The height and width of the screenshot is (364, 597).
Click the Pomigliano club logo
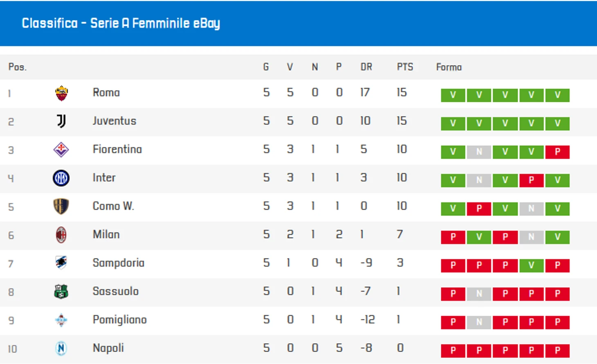pos(61,320)
